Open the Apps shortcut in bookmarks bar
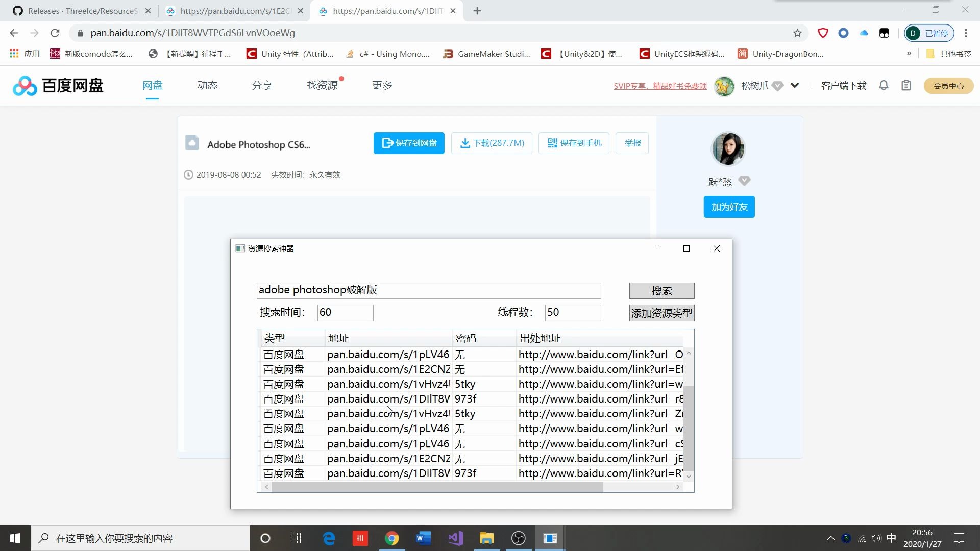 (x=24, y=54)
